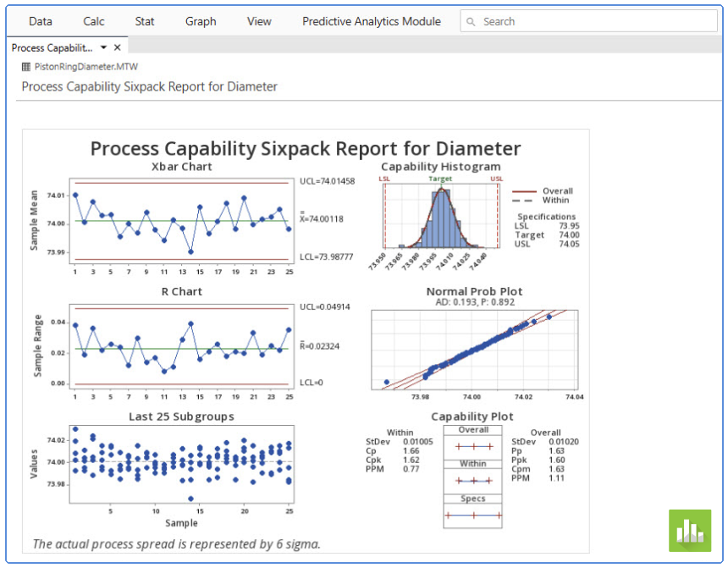The width and height of the screenshot is (728, 568).
Task: Click the Capability Histogram
Action: pos(440,216)
